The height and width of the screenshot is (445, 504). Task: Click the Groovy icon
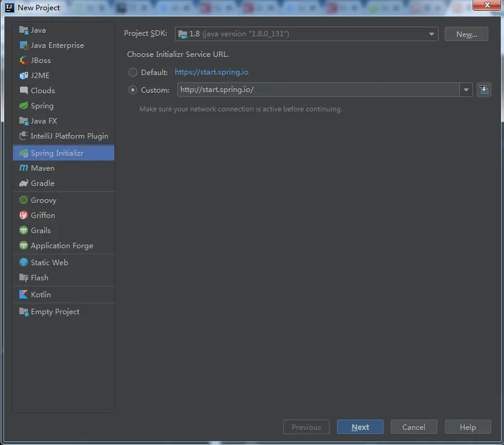click(x=24, y=200)
